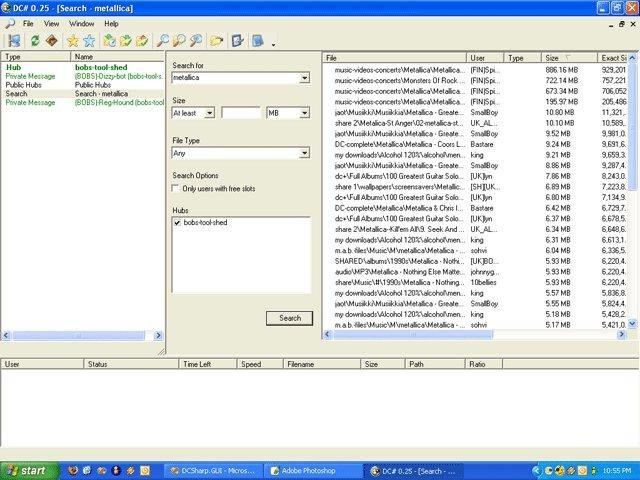Click the DC# 0.25 taskbar button
The image size is (640, 480).
pos(413,471)
